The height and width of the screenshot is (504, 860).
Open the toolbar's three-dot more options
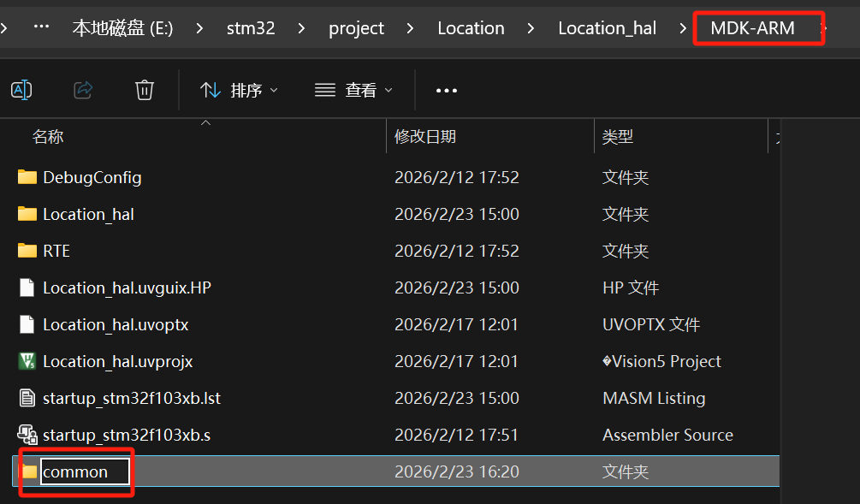(447, 91)
